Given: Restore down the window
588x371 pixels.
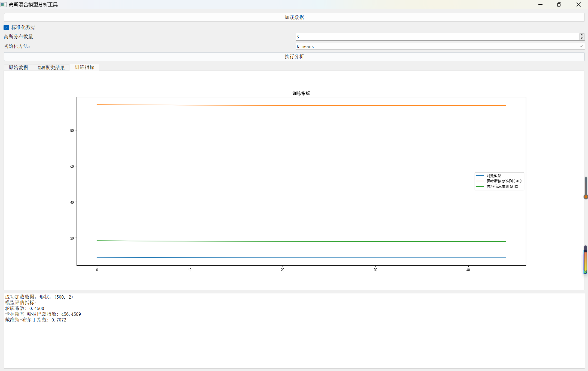Looking at the screenshot, I should click(559, 4).
